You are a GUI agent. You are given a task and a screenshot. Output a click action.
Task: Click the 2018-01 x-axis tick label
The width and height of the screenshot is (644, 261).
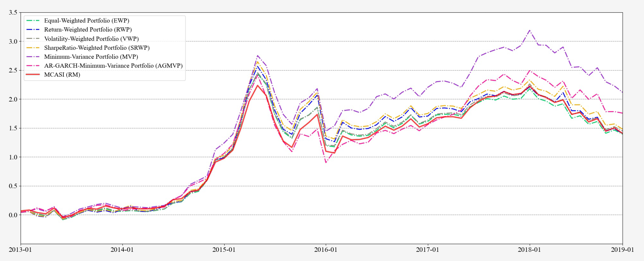click(529, 250)
